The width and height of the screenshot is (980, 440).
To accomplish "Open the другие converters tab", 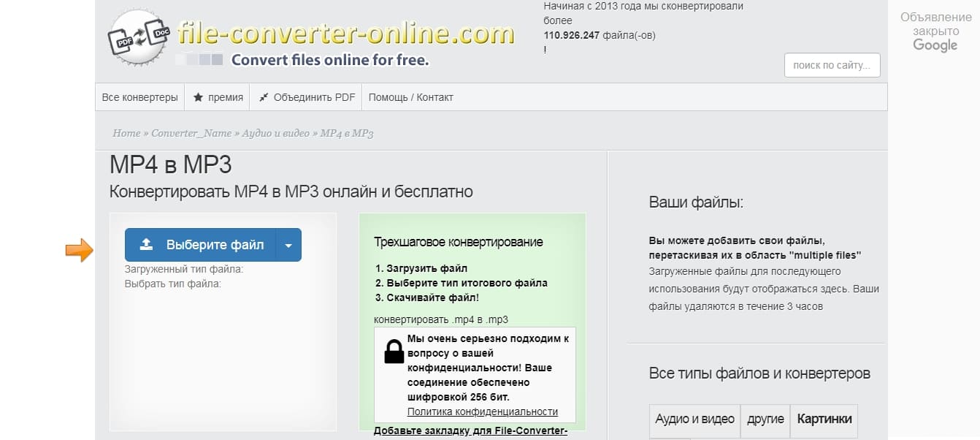I will (765, 420).
